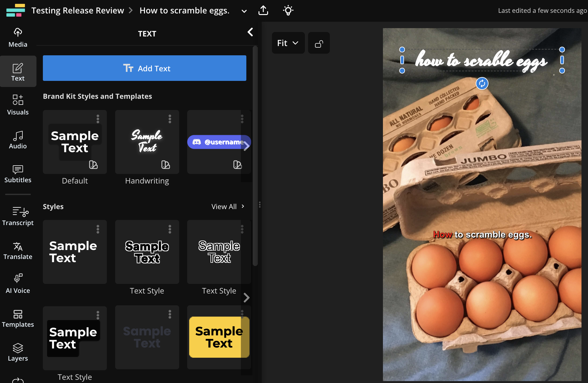588x383 pixels.
Task: Click the Add Text button
Action: 145,68
